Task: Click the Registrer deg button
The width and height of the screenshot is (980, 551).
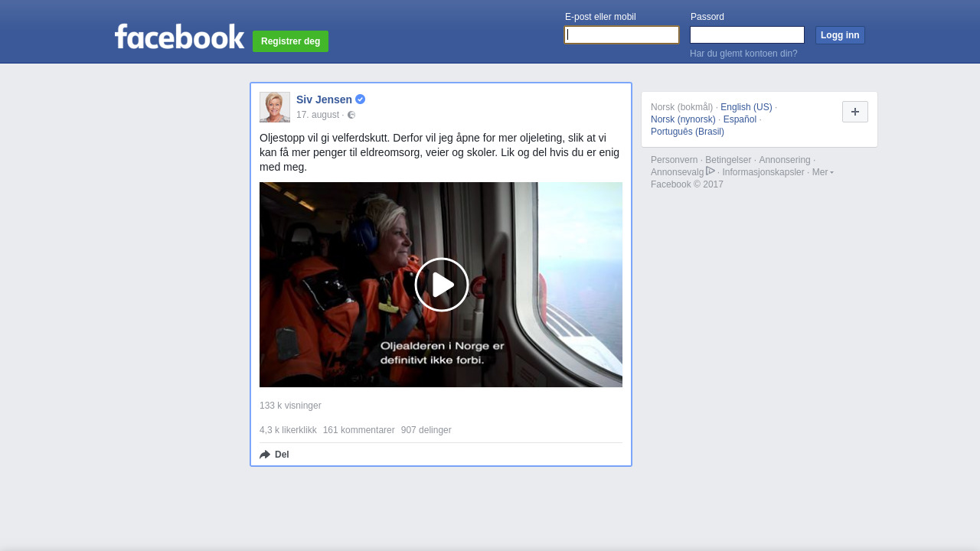Action: point(290,41)
